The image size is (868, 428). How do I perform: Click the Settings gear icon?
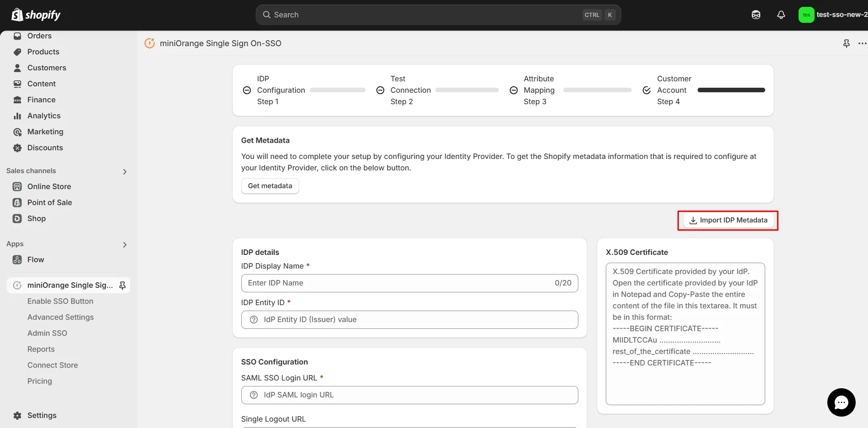click(x=17, y=415)
